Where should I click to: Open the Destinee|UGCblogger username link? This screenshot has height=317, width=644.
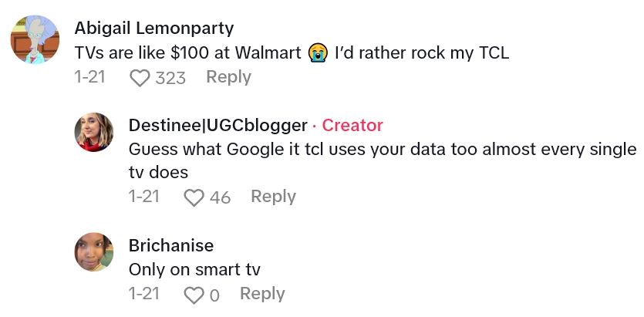pyautogui.click(x=217, y=126)
